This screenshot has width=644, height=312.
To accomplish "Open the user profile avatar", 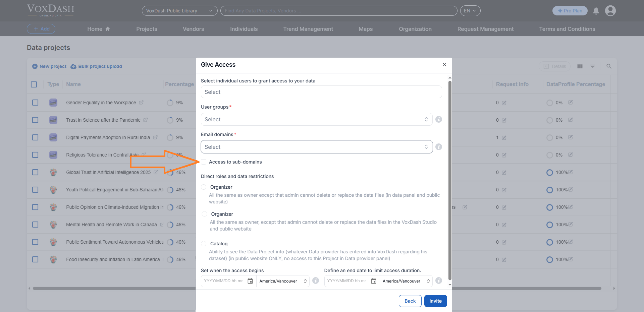I will click(610, 11).
